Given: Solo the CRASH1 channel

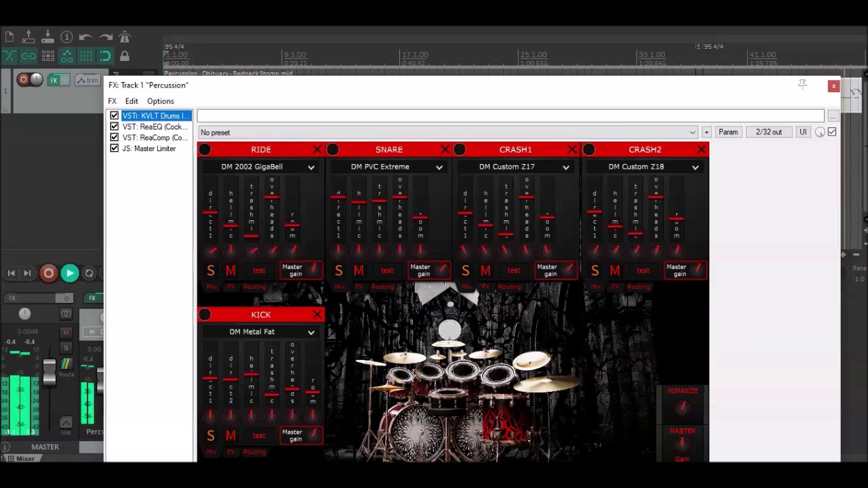Looking at the screenshot, I should pyautogui.click(x=465, y=270).
